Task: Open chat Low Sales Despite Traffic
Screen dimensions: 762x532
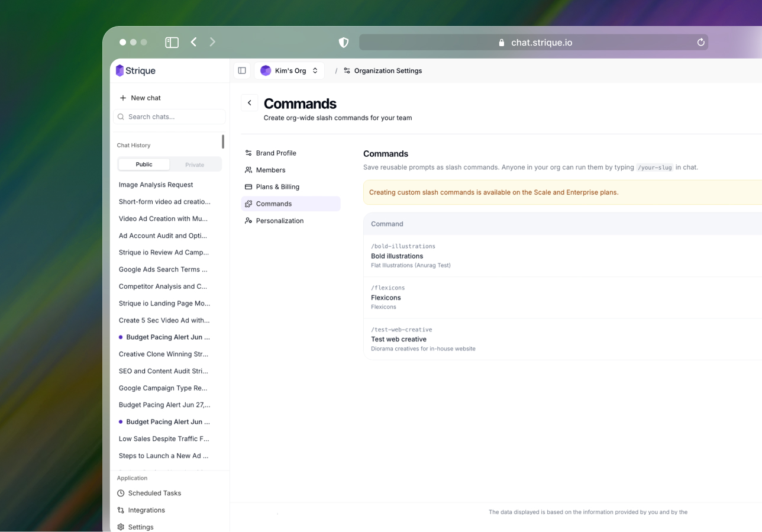Action: (x=164, y=439)
